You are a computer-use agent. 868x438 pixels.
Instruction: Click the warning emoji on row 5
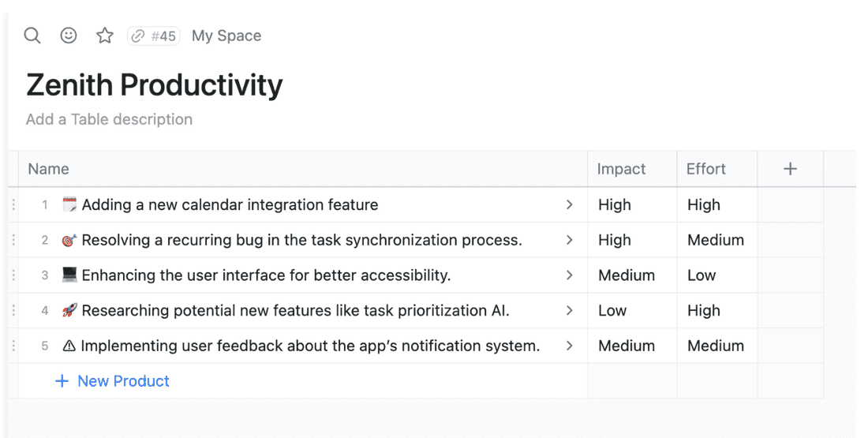[69, 346]
